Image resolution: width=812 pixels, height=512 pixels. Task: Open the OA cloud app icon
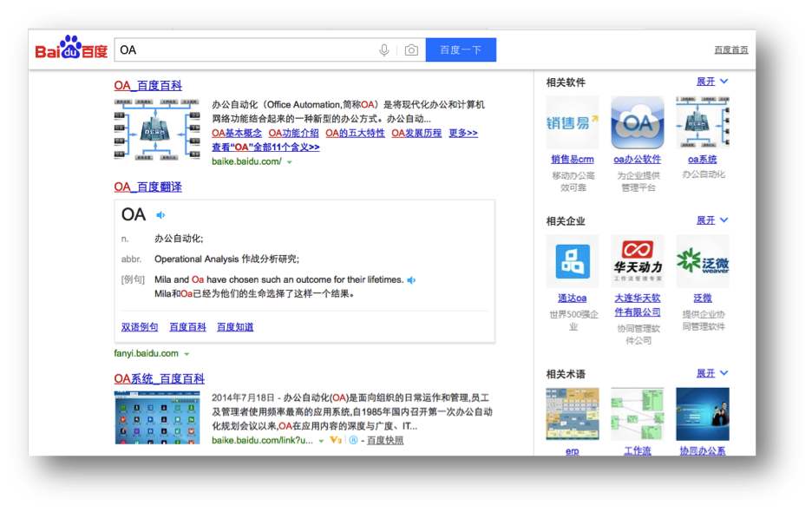coord(638,123)
